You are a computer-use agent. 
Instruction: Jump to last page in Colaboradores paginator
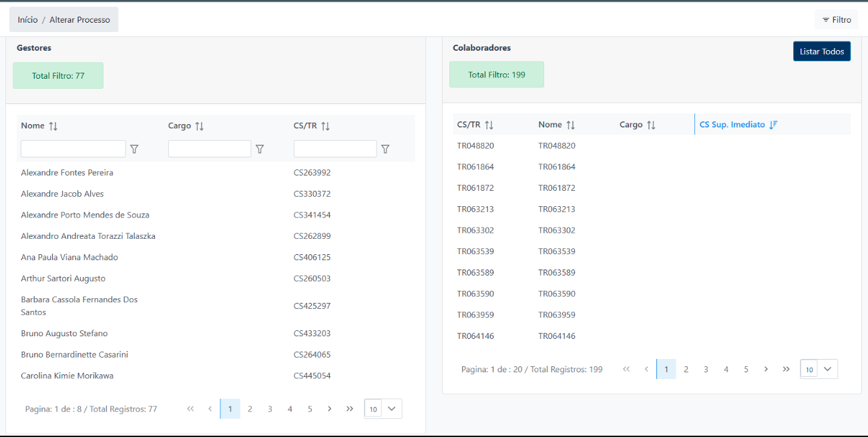click(786, 369)
